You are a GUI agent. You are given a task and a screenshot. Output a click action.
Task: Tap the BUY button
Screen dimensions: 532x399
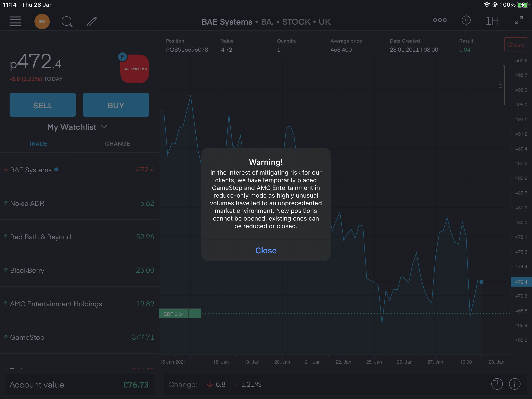tap(116, 105)
